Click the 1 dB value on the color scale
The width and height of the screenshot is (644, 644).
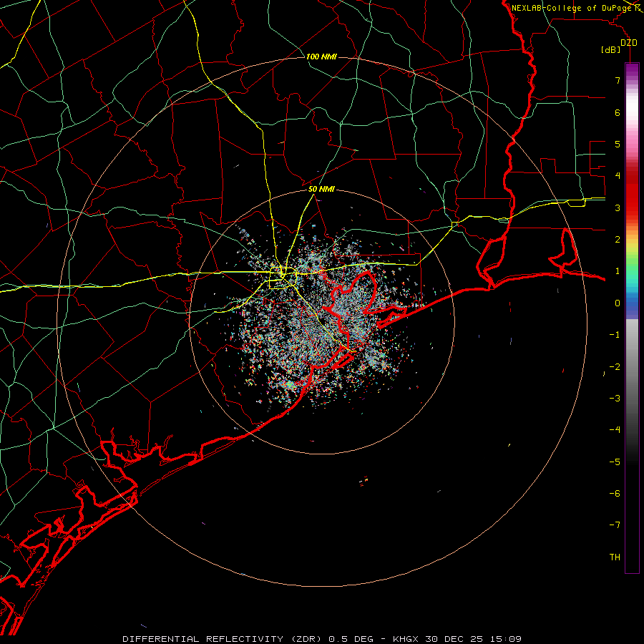point(618,271)
